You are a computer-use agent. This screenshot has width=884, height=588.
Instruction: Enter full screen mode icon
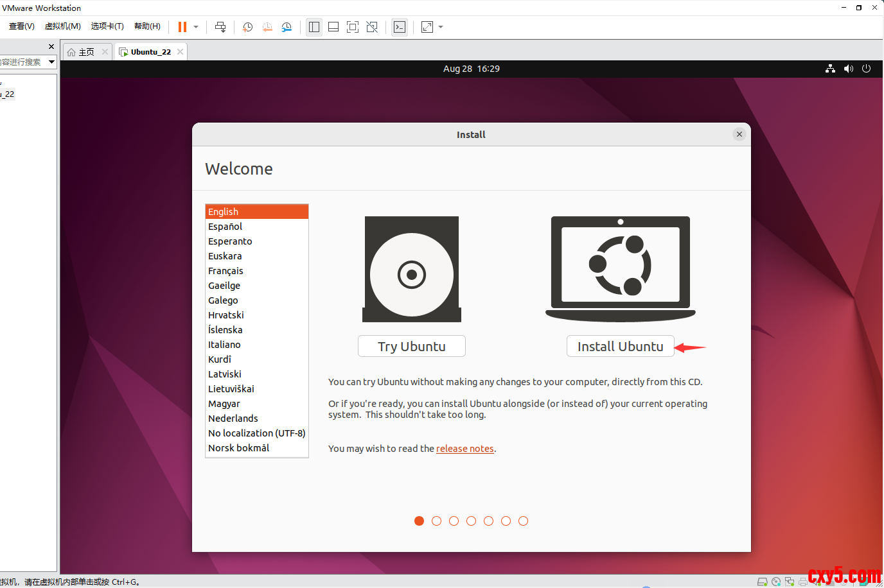(353, 27)
